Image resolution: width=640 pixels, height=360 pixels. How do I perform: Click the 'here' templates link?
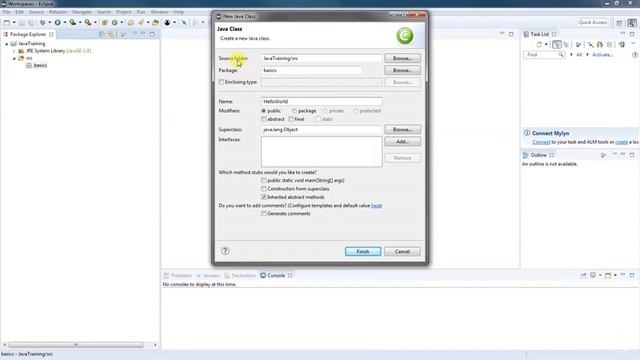pos(376,206)
